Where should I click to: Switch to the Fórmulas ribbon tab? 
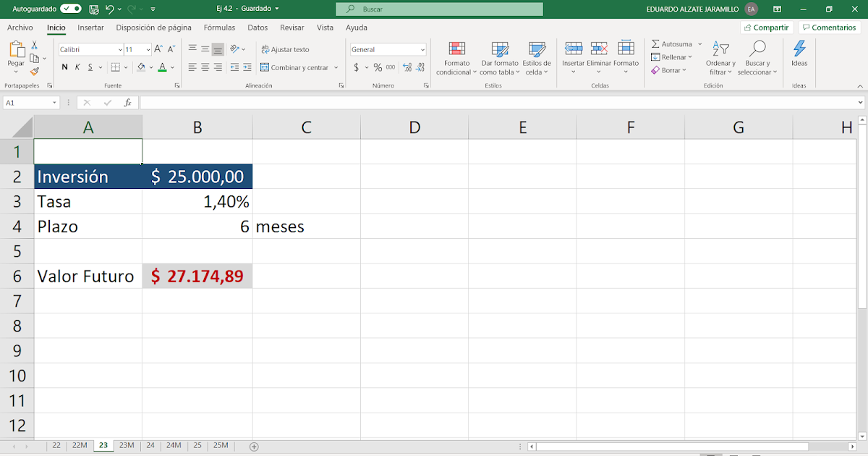coord(219,28)
